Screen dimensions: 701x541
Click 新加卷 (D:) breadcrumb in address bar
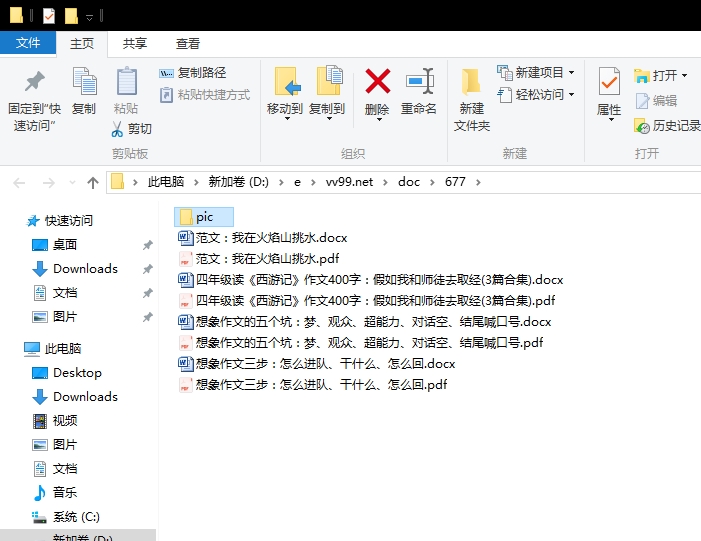coord(238,182)
